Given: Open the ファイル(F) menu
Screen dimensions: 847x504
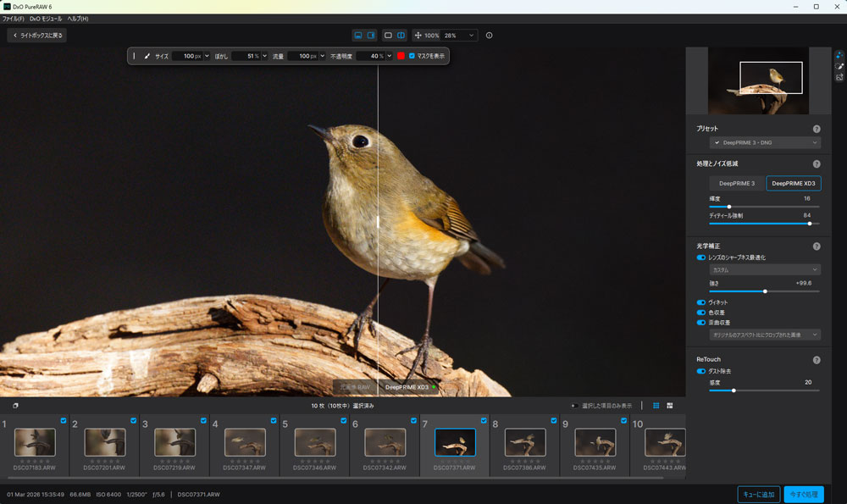Looking at the screenshot, I should pos(14,19).
